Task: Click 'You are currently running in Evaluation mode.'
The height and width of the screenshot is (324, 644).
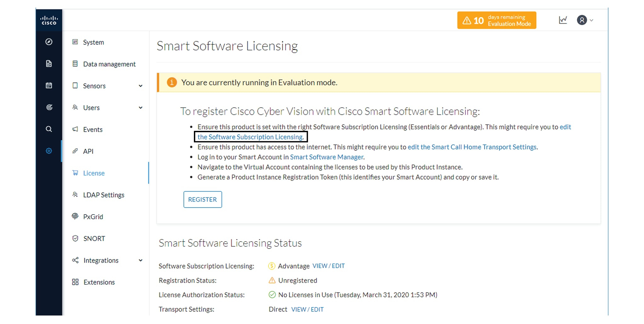Action: 259,82
